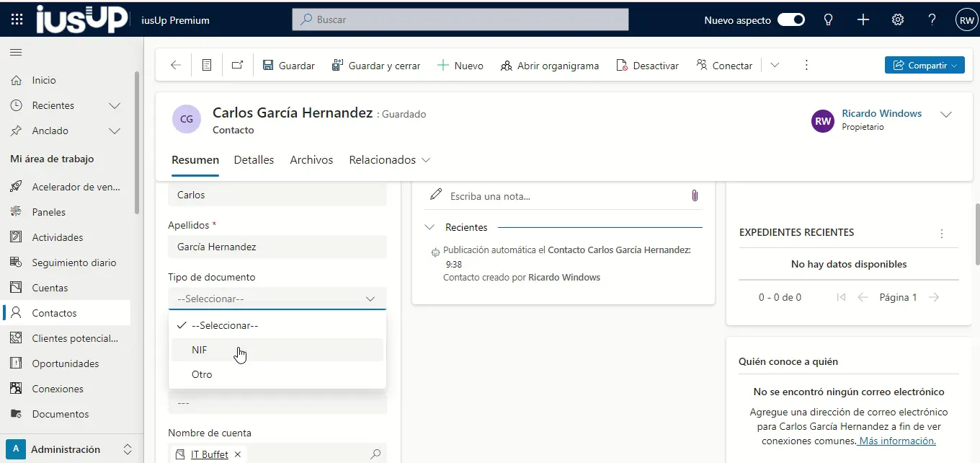Switch to the Detalles tab

(x=254, y=160)
